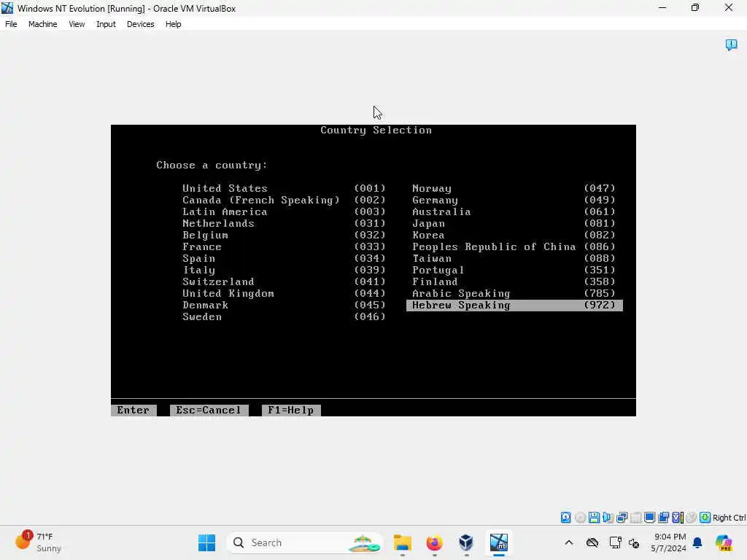The height and width of the screenshot is (560, 747).
Task: Select Switzerland (041) entry
Action: click(x=284, y=282)
